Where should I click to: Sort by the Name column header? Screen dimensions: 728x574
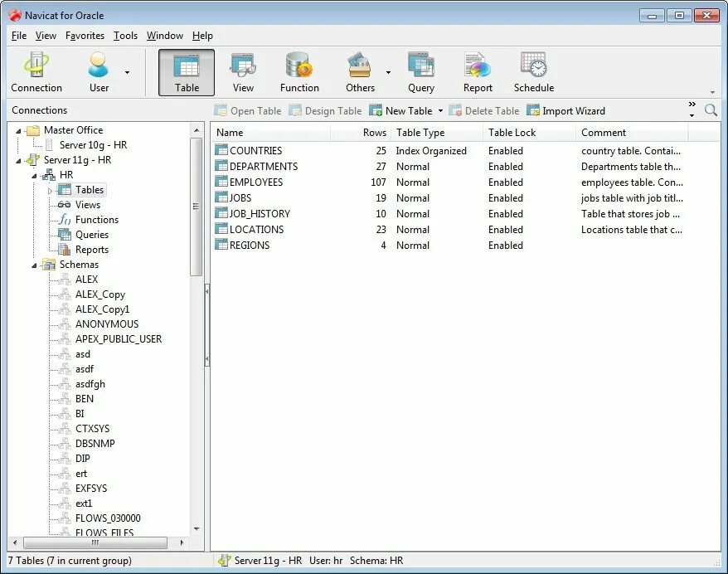pyautogui.click(x=270, y=133)
